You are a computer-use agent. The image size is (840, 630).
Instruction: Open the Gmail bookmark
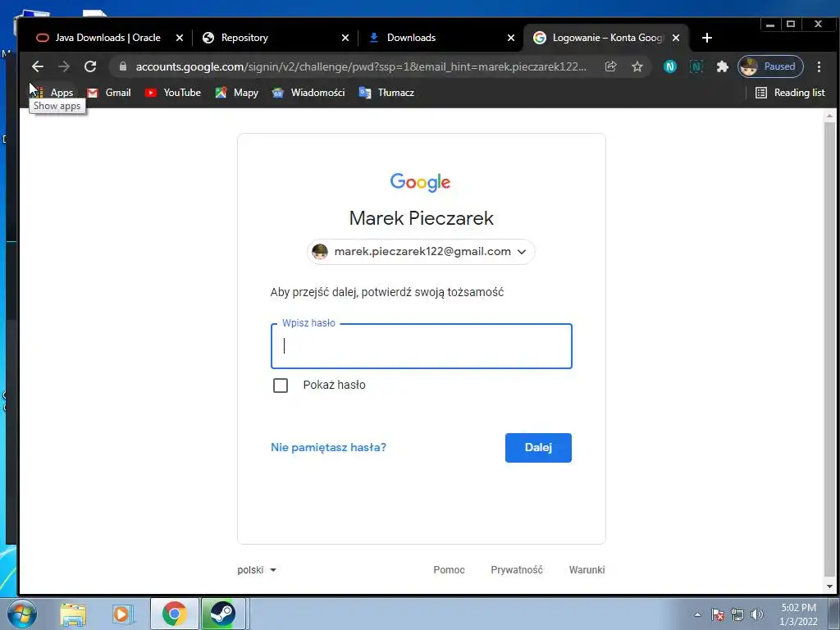[109, 93]
